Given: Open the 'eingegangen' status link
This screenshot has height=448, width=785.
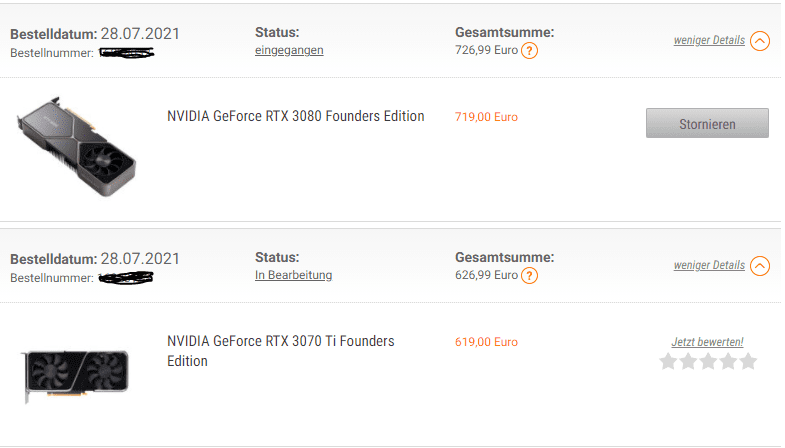Looking at the screenshot, I should pos(289,50).
